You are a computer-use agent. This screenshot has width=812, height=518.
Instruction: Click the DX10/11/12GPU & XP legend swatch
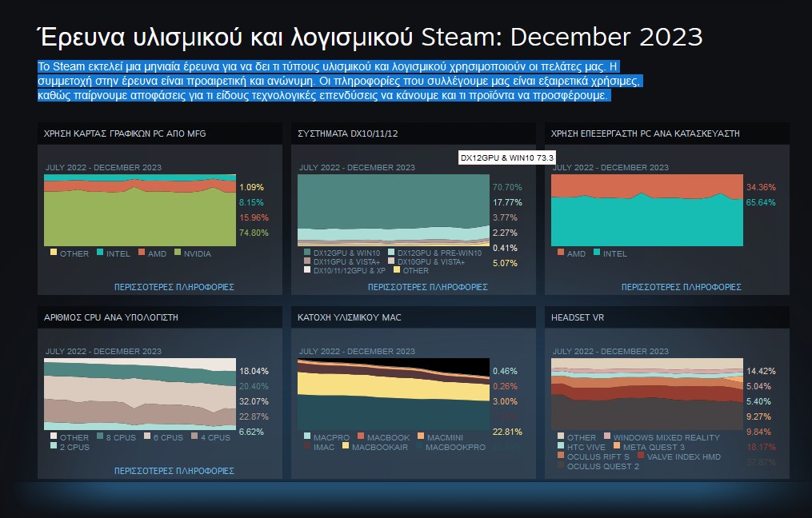[307, 269]
